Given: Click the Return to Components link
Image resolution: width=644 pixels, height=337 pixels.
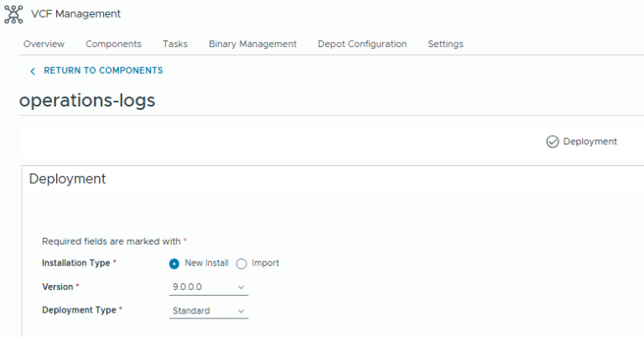Looking at the screenshot, I should [103, 70].
